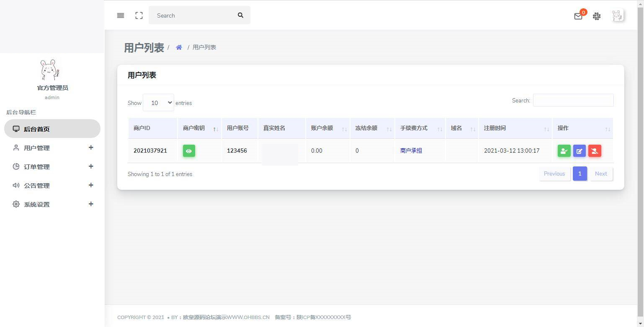Image resolution: width=644 pixels, height=327 pixels.
Task: Click the 商户承担 link in the table
Action: pos(411,151)
